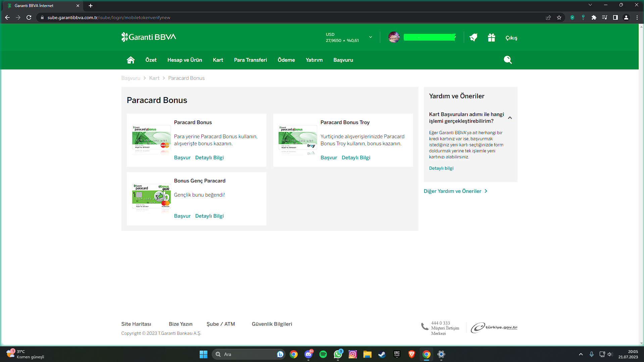The height and width of the screenshot is (362, 644).
Task: Click the Çıkış logout button
Action: [x=511, y=38]
